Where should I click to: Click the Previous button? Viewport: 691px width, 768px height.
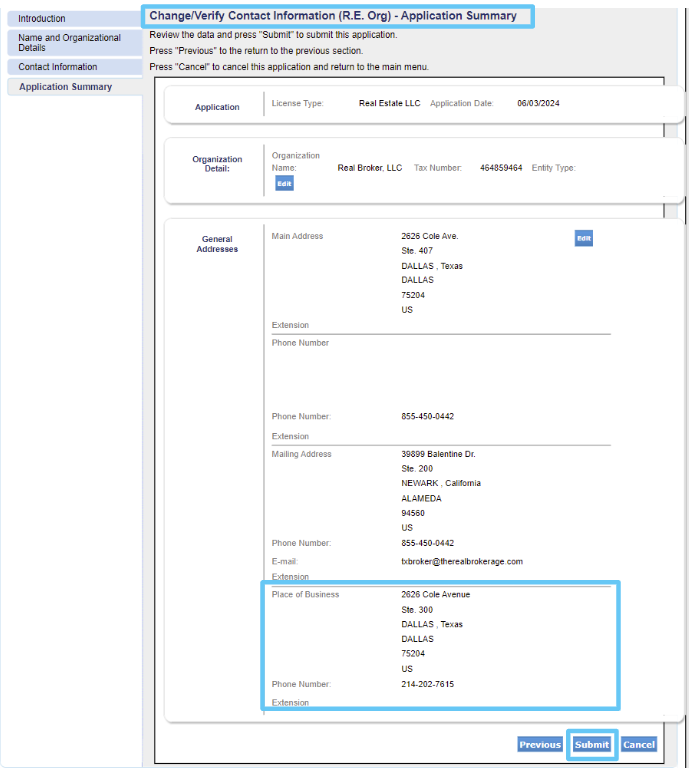[540, 744]
